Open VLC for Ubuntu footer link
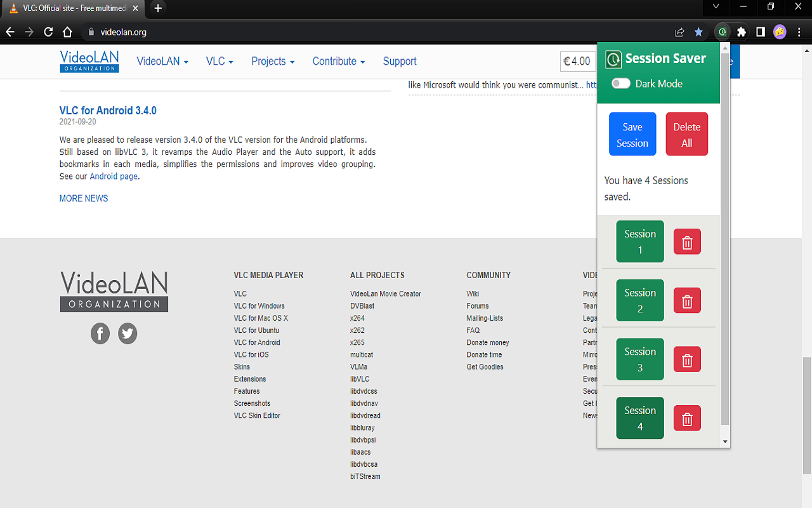Viewport: 812px width, 508px height. click(256, 330)
